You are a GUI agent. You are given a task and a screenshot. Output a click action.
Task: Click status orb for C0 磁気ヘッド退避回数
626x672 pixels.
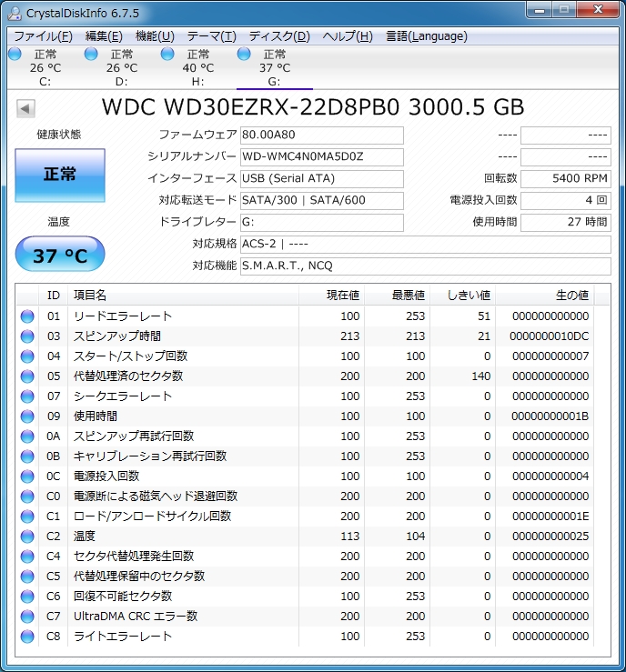point(27,496)
